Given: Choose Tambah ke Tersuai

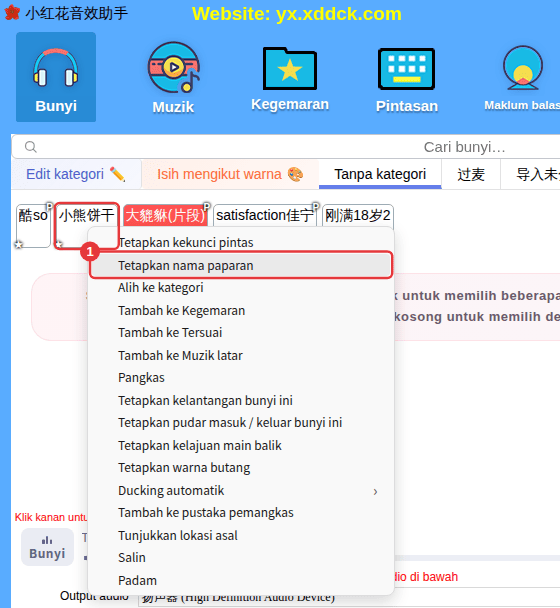Looking at the screenshot, I should click(x=241, y=333).
